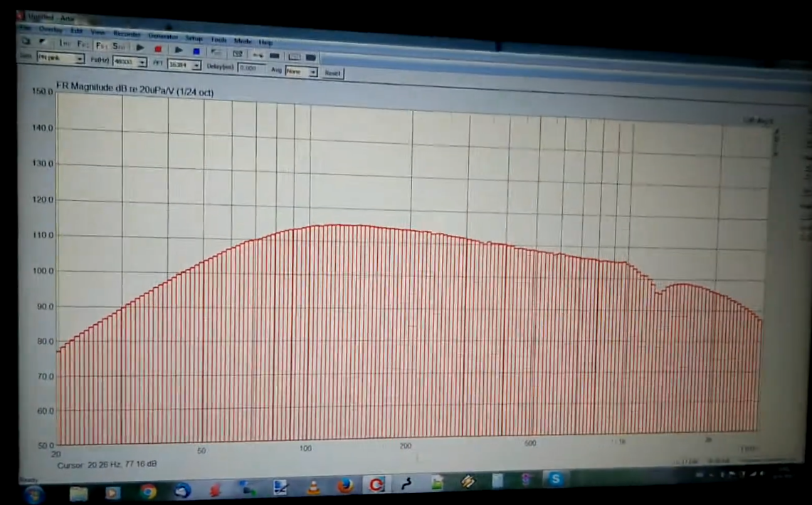Viewport: 812px width, 505px height.
Task: Click the 50.0 y-axis label
Action: (x=45, y=445)
